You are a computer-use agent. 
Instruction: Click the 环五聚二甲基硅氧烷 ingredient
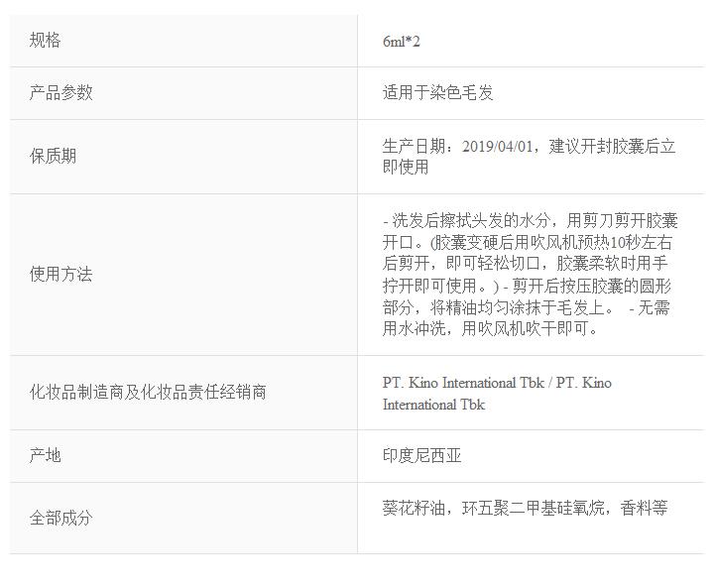[533, 509]
